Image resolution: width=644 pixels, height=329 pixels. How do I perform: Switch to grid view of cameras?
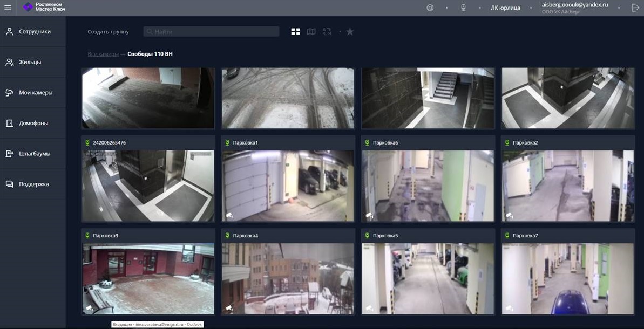295,32
